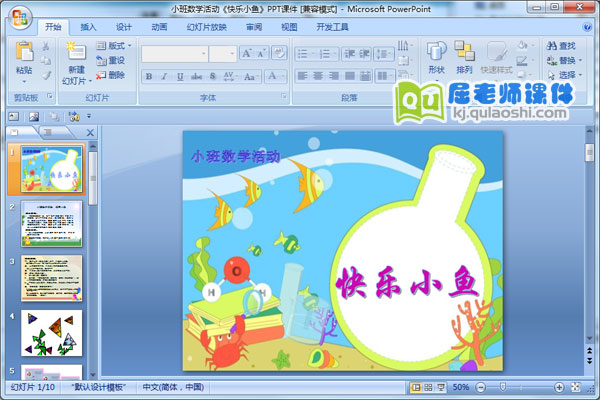
Task: Open the font name combo box
Action: [x=174, y=54]
